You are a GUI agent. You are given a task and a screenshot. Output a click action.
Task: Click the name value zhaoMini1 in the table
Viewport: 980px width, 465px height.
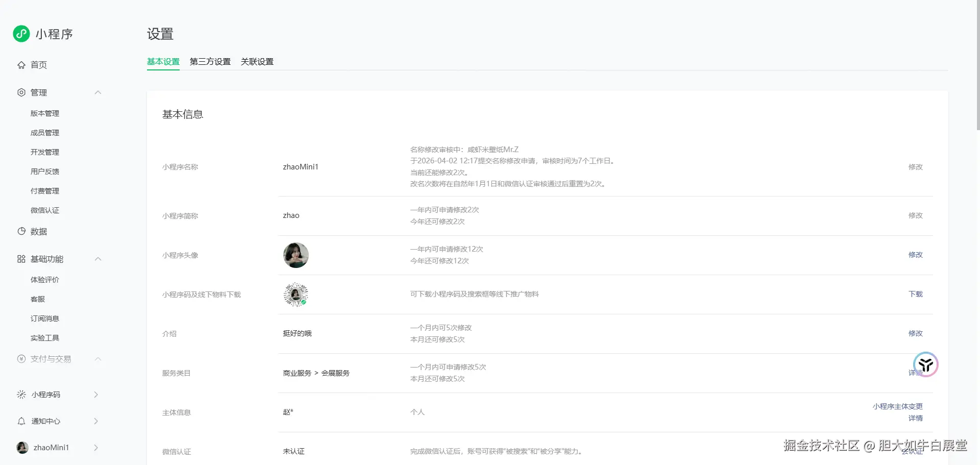(301, 167)
